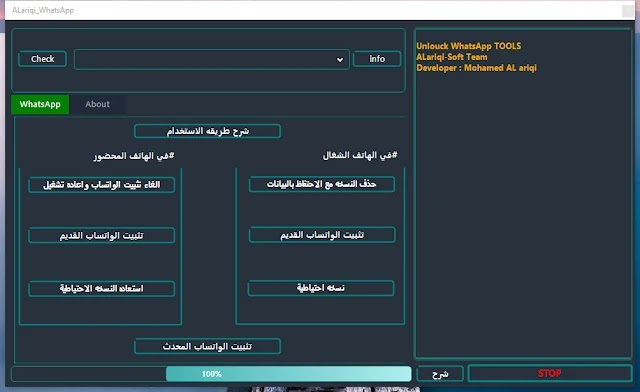The image size is (640, 392).
Task: Click تثبيت الواتساب المحدث button
Action: [x=207, y=346]
